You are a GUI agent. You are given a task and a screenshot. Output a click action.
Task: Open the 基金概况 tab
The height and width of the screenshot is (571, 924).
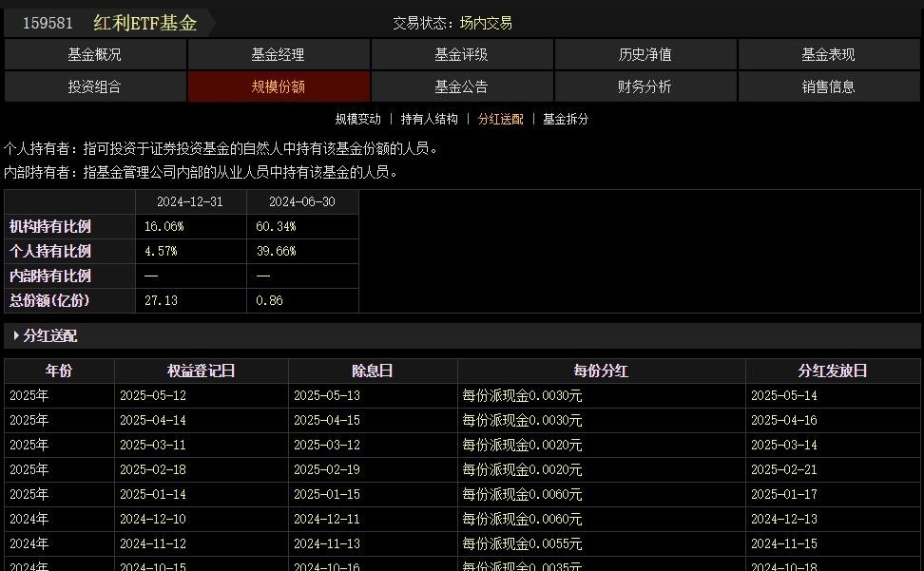point(95,55)
